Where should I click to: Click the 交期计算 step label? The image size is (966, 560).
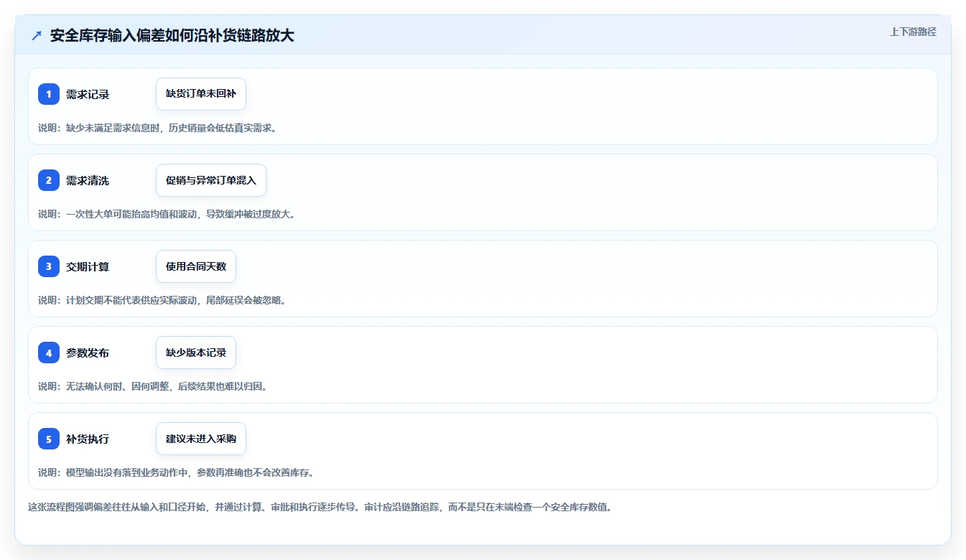click(x=88, y=266)
